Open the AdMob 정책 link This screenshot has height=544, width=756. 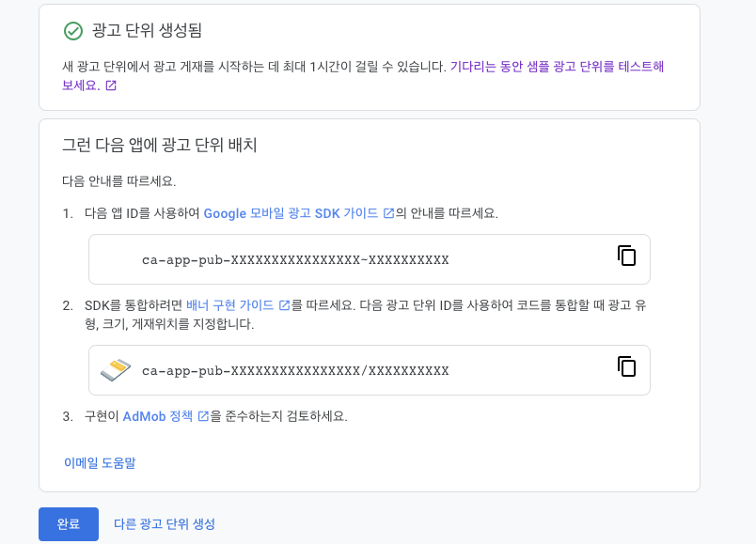click(x=158, y=416)
